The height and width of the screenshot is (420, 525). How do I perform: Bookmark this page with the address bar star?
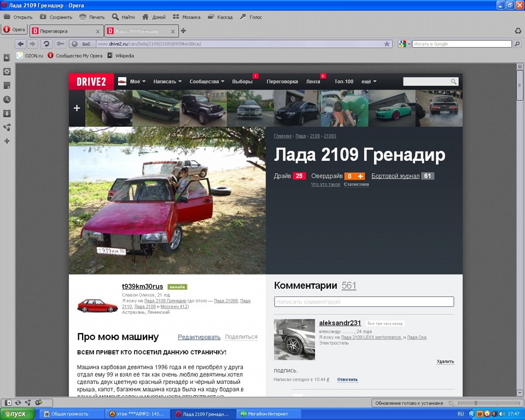387,44
